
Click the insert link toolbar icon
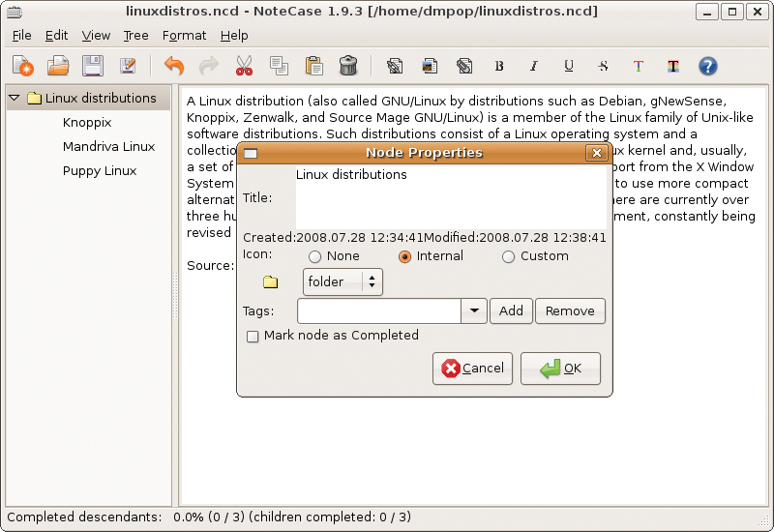click(x=395, y=66)
